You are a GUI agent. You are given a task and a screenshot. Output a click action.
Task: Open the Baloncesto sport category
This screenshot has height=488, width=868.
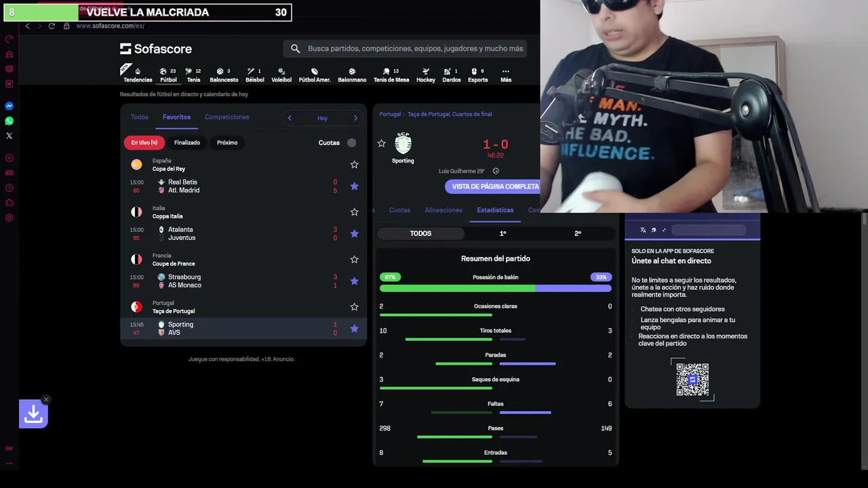pyautogui.click(x=224, y=75)
